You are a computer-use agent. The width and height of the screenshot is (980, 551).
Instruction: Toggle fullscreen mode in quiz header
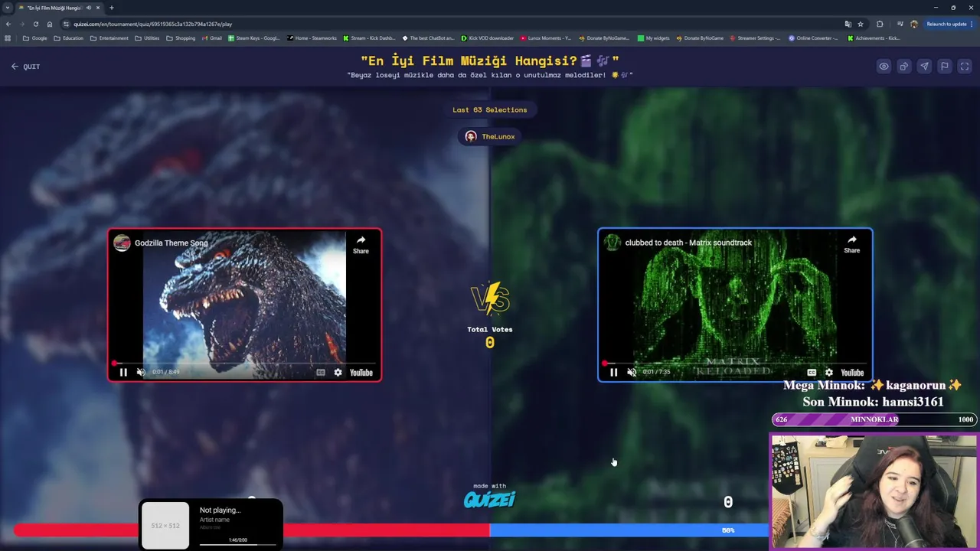pyautogui.click(x=965, y=67)
